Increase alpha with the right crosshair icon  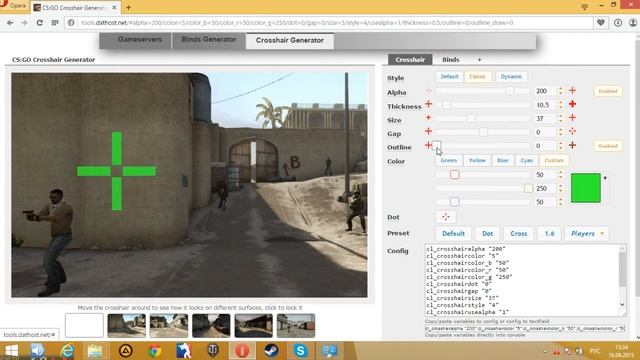click(572, 91)
